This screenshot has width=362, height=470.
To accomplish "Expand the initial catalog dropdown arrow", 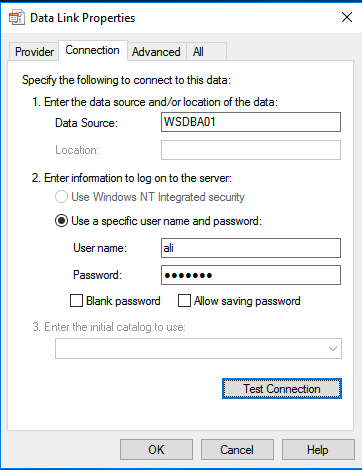I will click(x=333, y=349).
